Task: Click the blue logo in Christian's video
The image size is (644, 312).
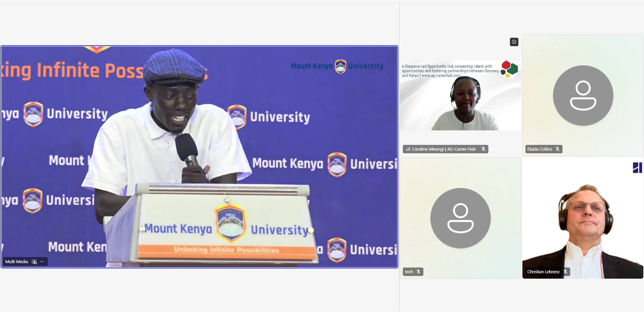Action: click(x=637, y=168)
